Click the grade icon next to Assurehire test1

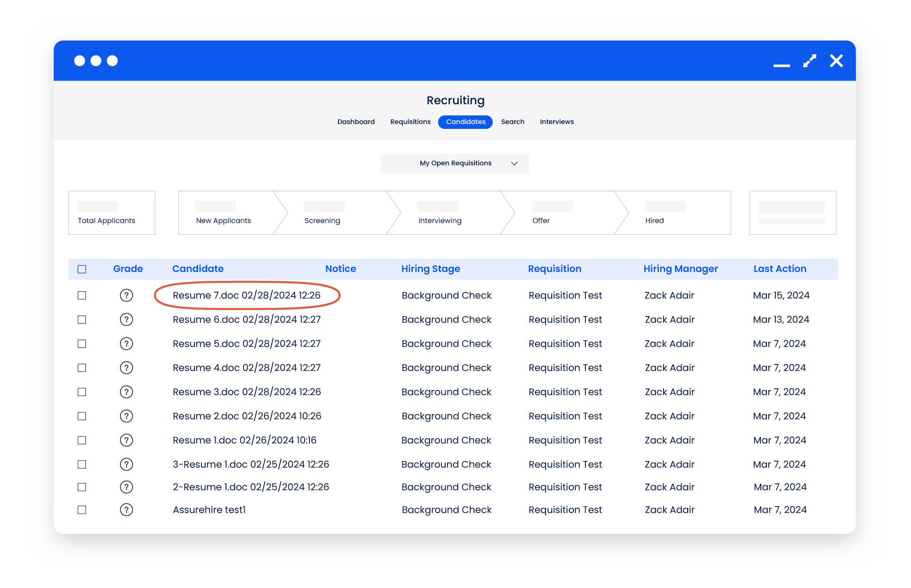[127, 510]
